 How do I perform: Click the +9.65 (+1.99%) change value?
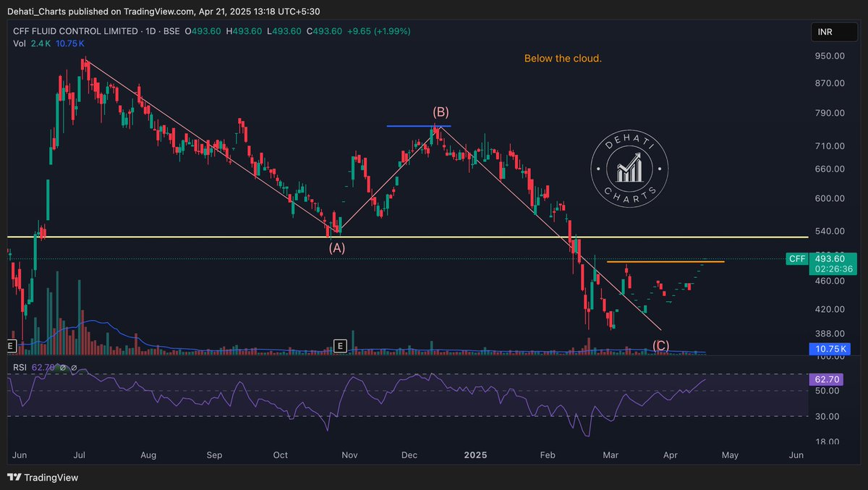click(379, 31)
